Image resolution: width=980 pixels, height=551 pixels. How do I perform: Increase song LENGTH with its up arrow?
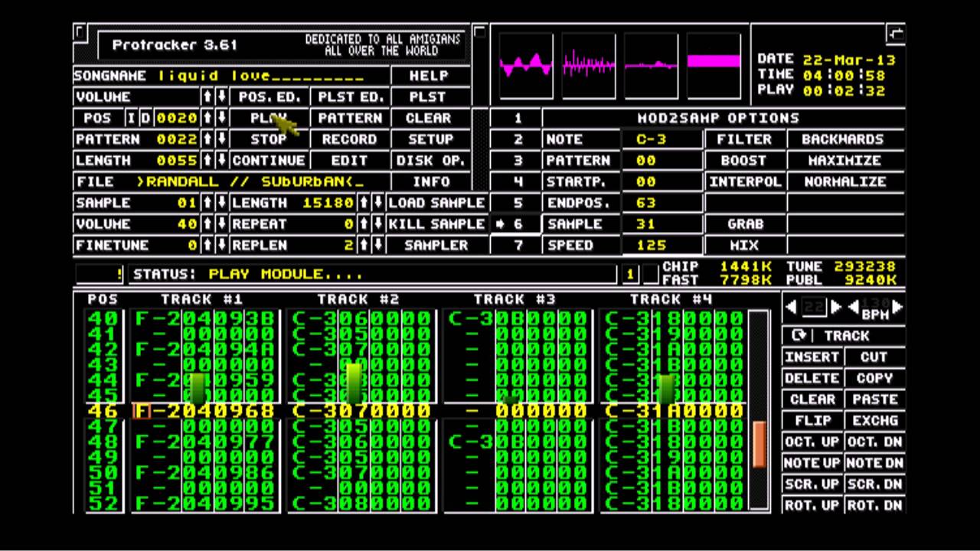tap(207, 161)
